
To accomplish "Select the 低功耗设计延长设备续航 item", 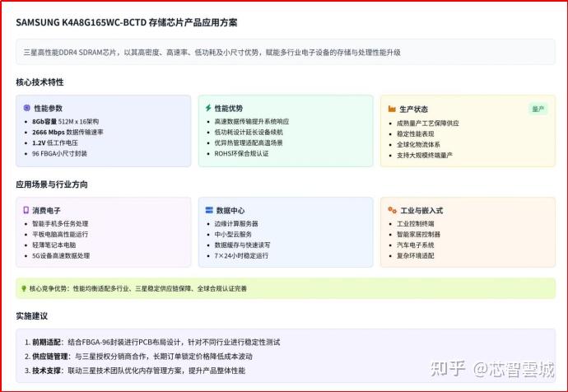I will click(x=249, y=133).
